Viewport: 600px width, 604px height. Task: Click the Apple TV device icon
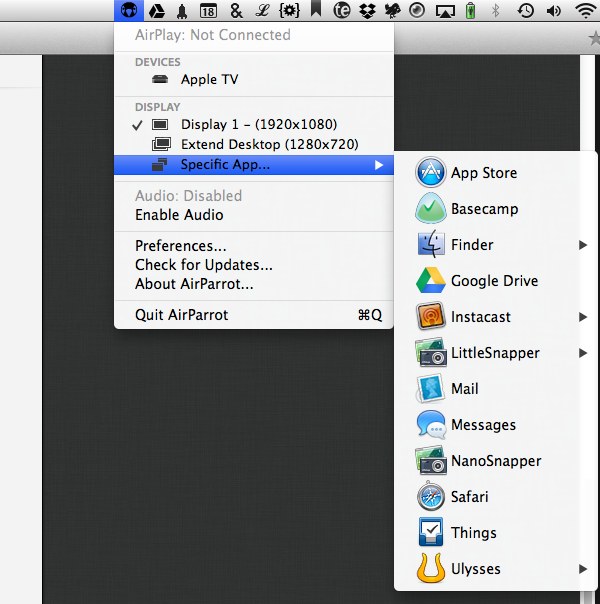[160, 79]
